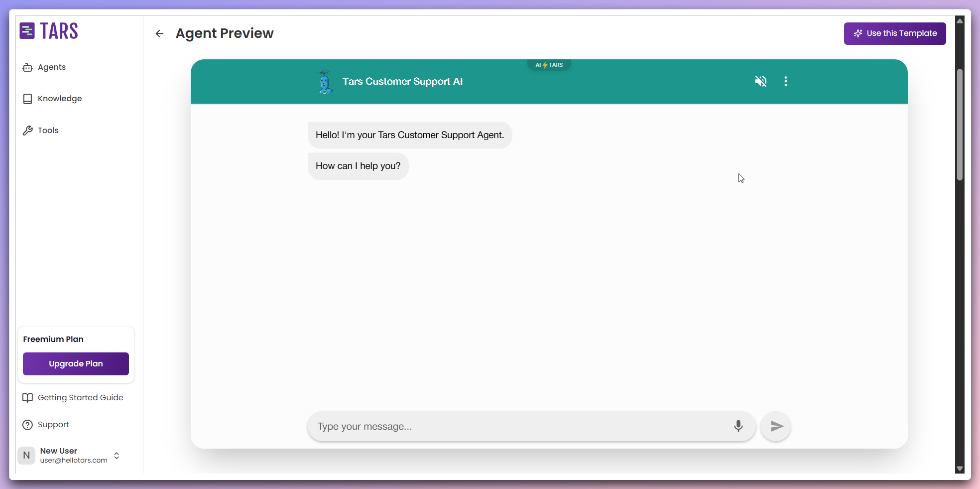Click Agent Preview heading
The width and height of the screenshot is (980, 489).
tap(225, 33)
